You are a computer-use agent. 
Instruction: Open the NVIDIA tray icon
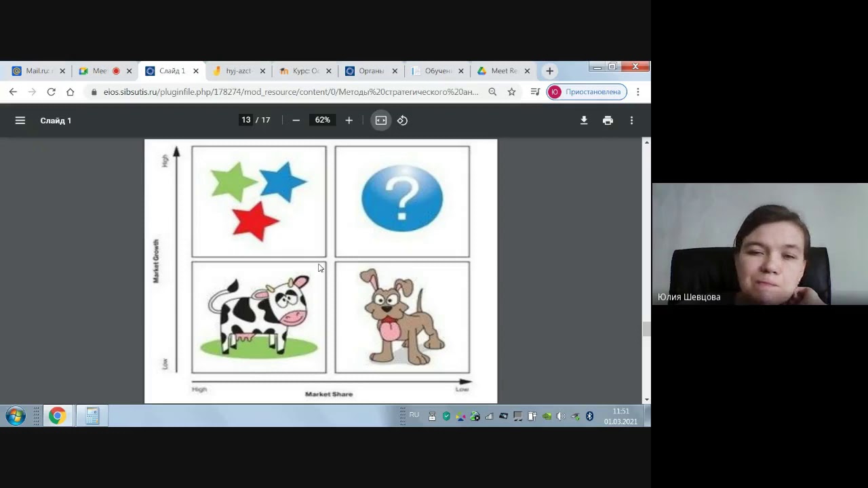[547, 416]
